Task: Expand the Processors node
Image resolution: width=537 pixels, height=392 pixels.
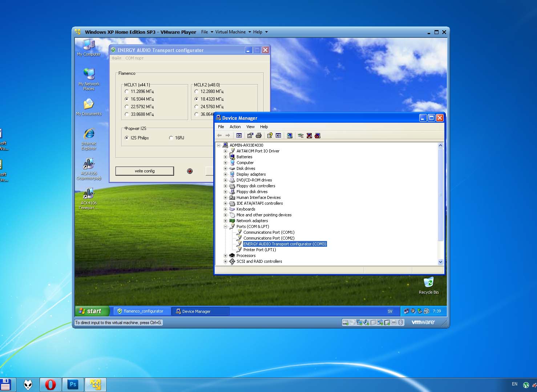Action: coord(225,256)
